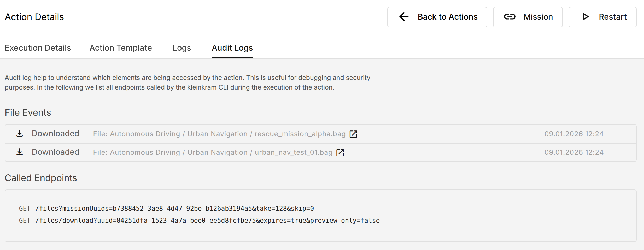
Task: Click the back arrow icon beside Back to Actions
Action: click(403, 17)
